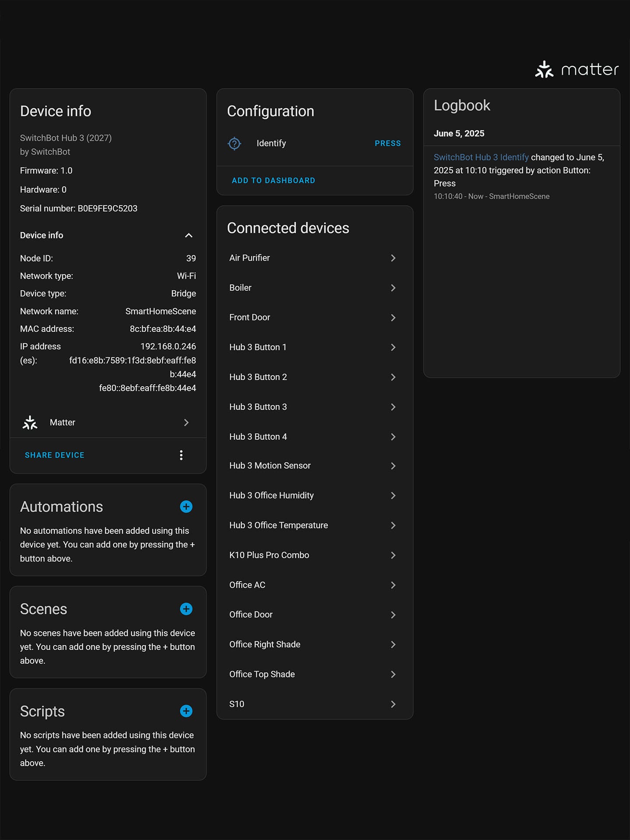Collapse the Device info section

[x=189, y=235]
